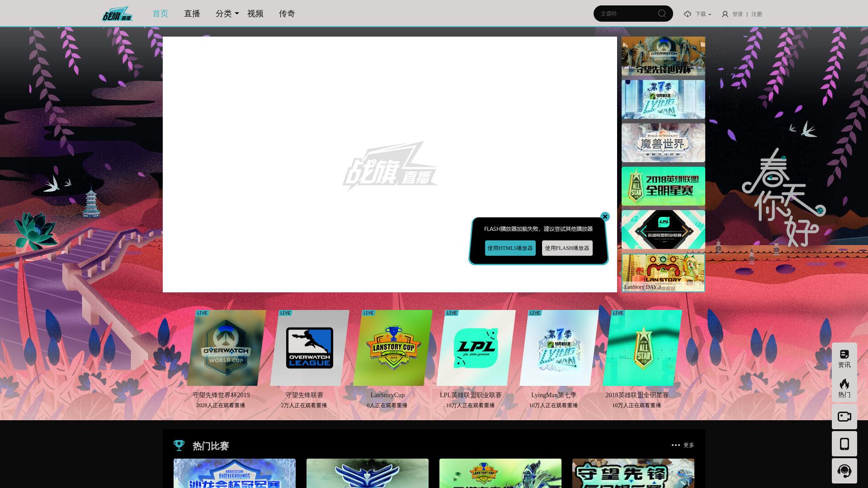The width and height of the screenshot is (868, 488).
Task: Open the 视频 video menu item
Action: click(255, 14)
